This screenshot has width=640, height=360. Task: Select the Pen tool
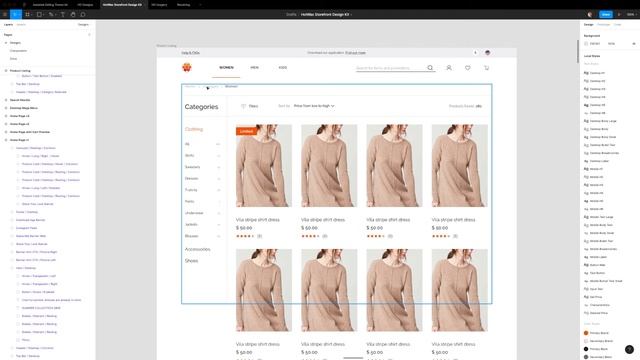(51, 14)
